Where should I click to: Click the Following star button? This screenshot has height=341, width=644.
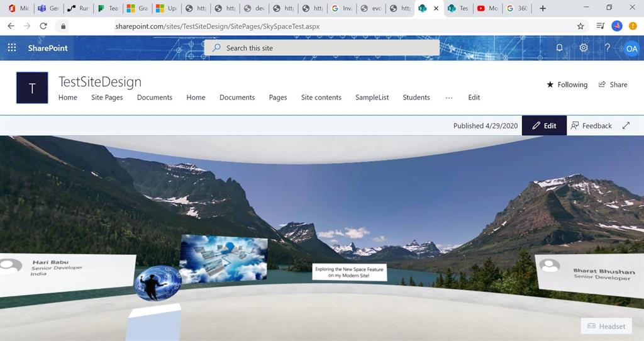point(567,85)
